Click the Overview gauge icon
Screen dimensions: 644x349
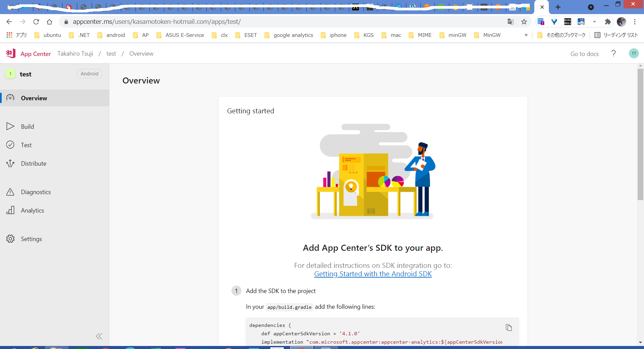point(10,98)
